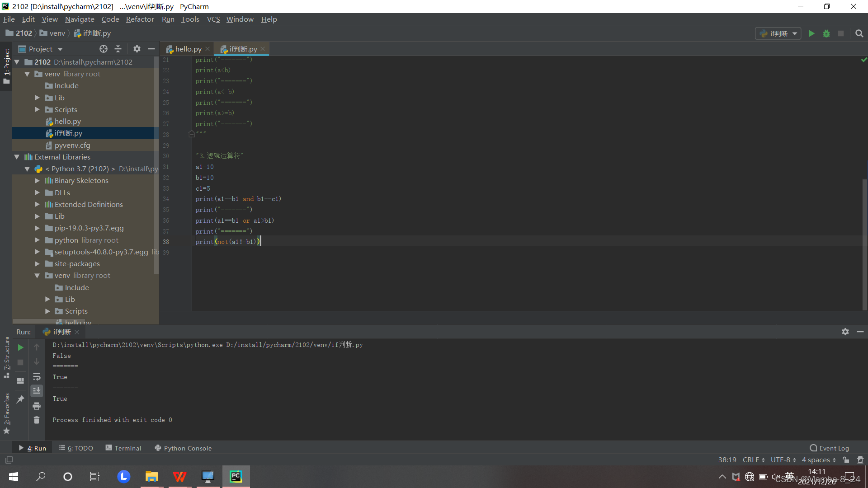Expand the External Libraries tree node
The width and height of the screenshot is (868, 488).
[x=16, y=156]
